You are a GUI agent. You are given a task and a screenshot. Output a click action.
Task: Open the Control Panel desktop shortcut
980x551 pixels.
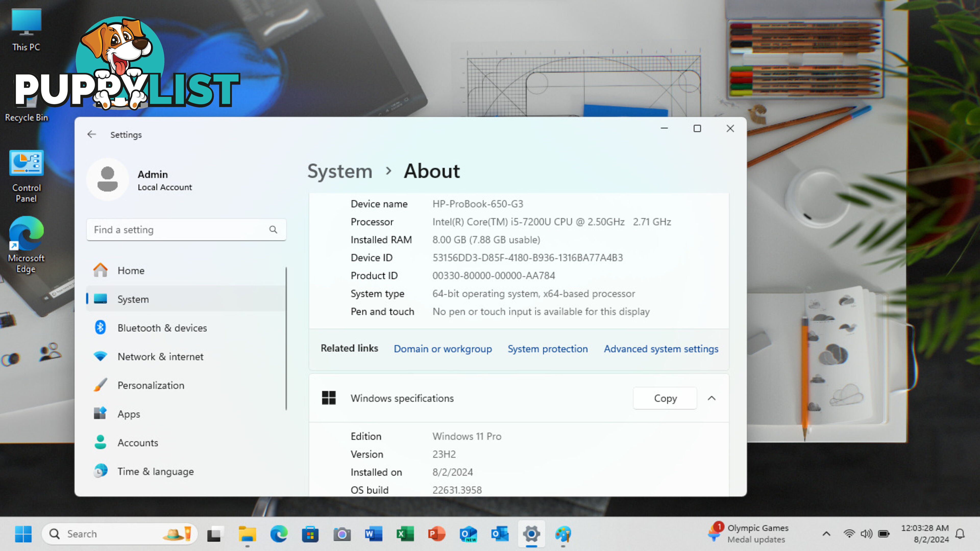tap(26, 176)
